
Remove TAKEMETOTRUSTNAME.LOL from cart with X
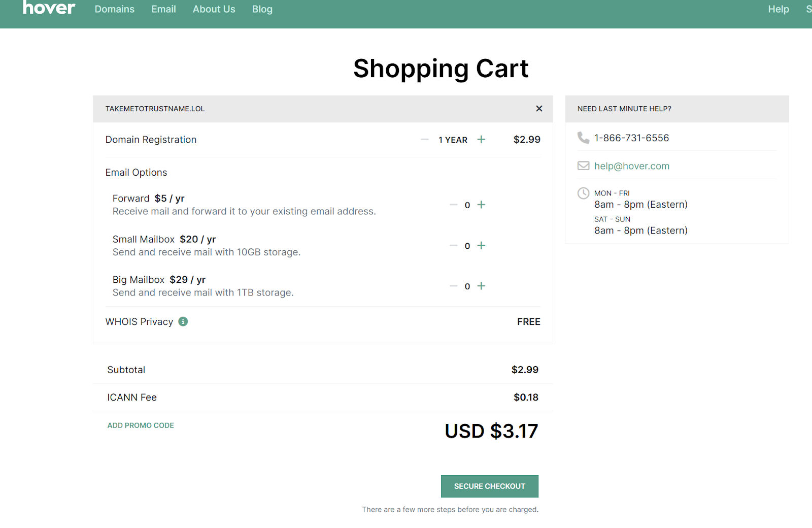[x=539, y=109]
